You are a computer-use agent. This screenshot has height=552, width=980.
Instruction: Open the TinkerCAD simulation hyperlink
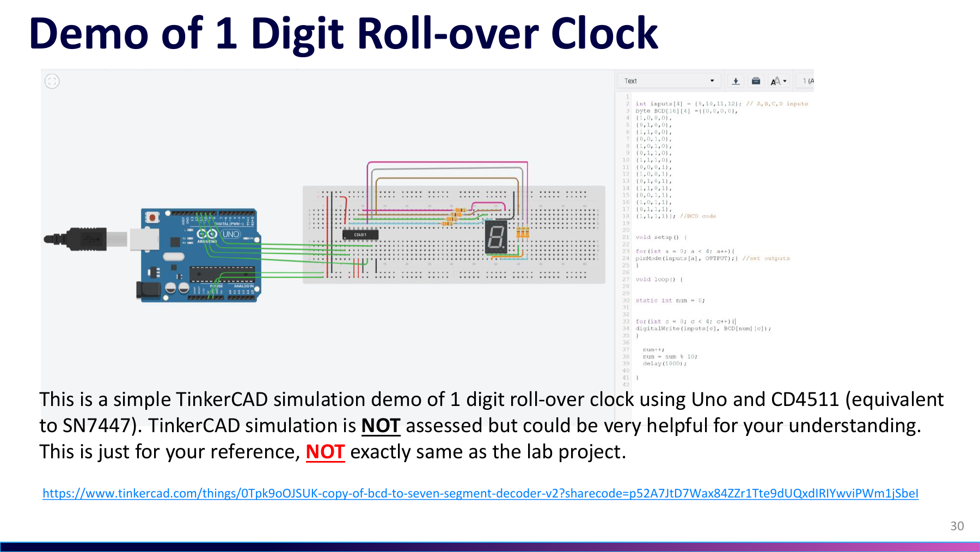[480, 493]
